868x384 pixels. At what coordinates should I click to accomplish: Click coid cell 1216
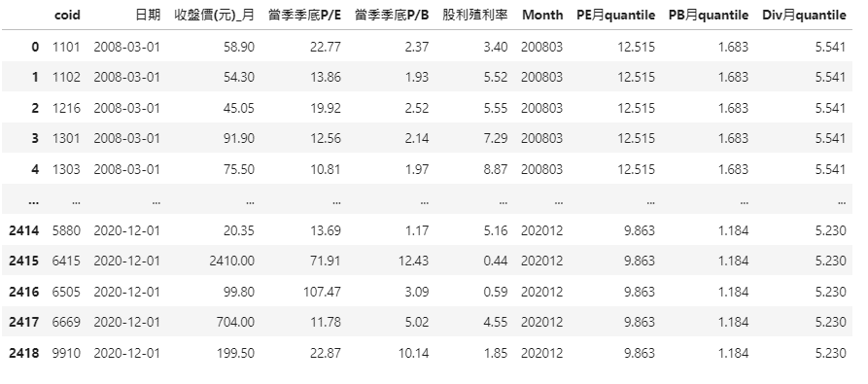(x=66, y=108)
